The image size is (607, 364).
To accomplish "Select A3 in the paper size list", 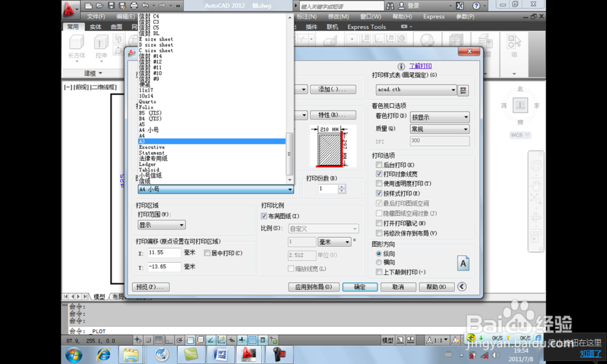I will (x=212, y=141).
